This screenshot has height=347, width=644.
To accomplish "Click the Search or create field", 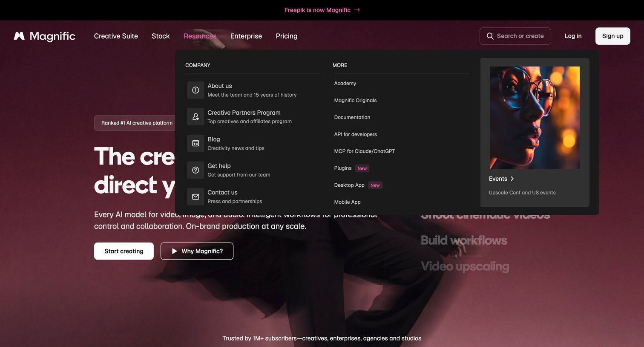I will click(x=515, y=36).
